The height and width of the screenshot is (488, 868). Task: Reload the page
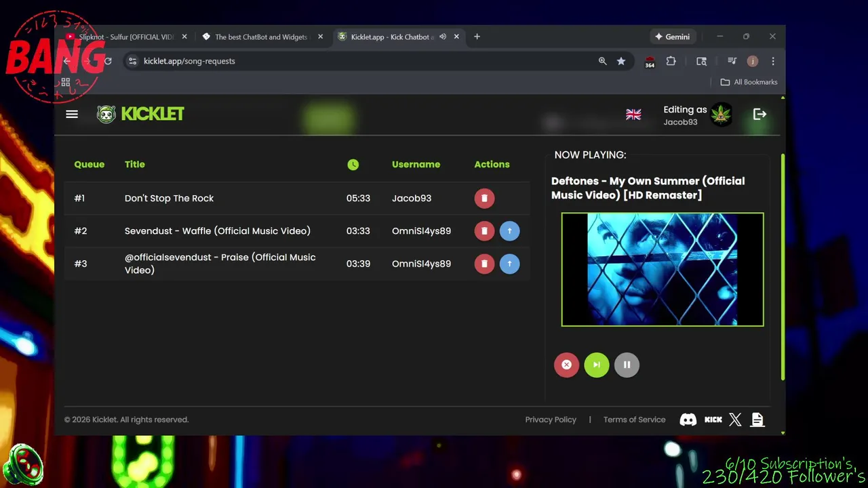click(x=107, y=61)
